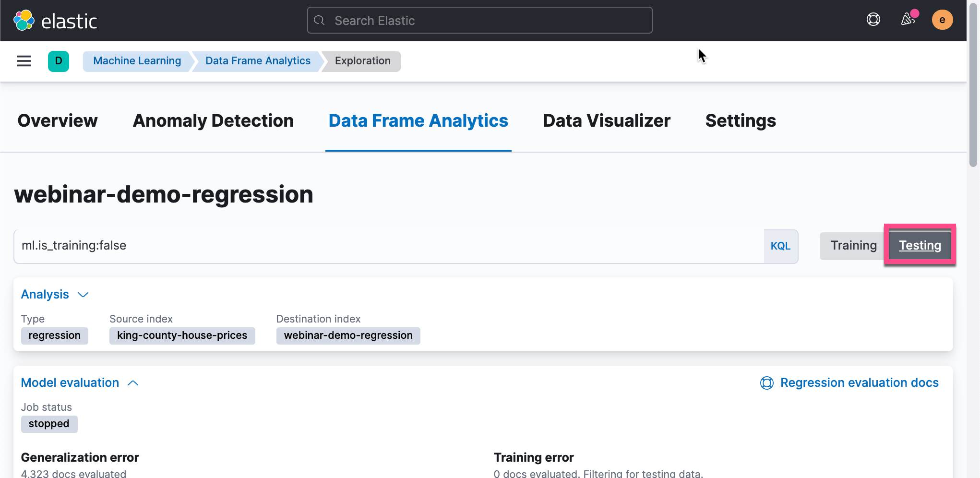Select the D space avatar
The image size is (980, 478).
(59, 61)
